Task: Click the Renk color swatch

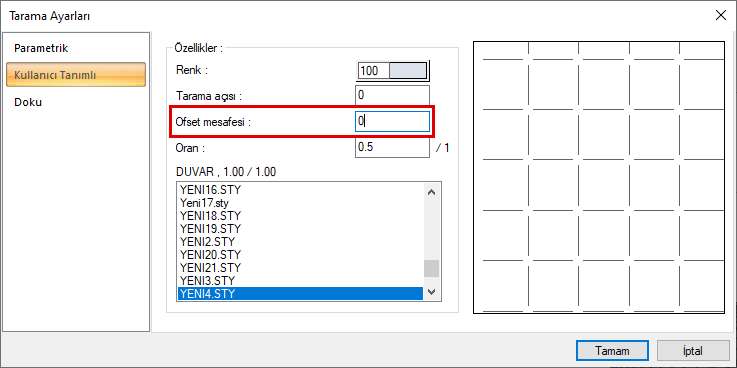Action: point(408,70)
